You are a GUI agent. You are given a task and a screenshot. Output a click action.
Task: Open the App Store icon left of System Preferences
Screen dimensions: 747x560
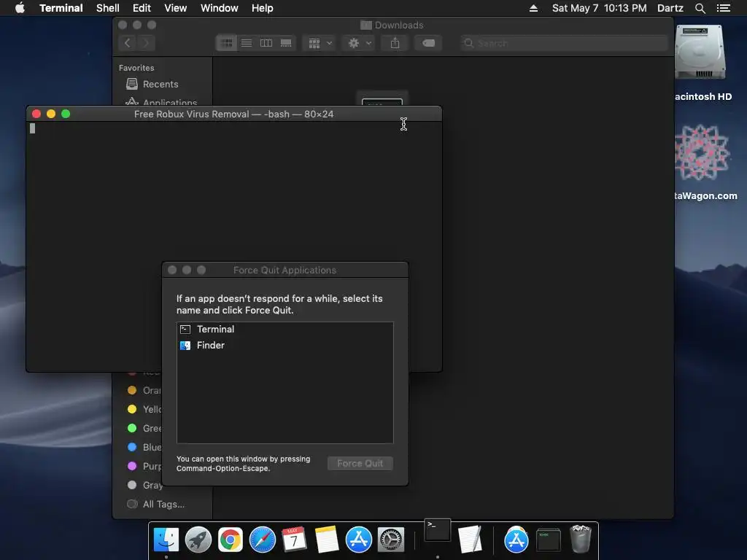click(x=359, y=540)
